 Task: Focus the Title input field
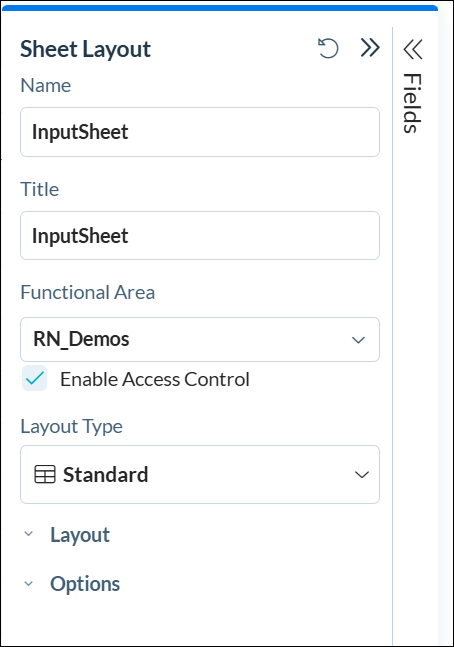pyautogui.click(x=200, y=236)
